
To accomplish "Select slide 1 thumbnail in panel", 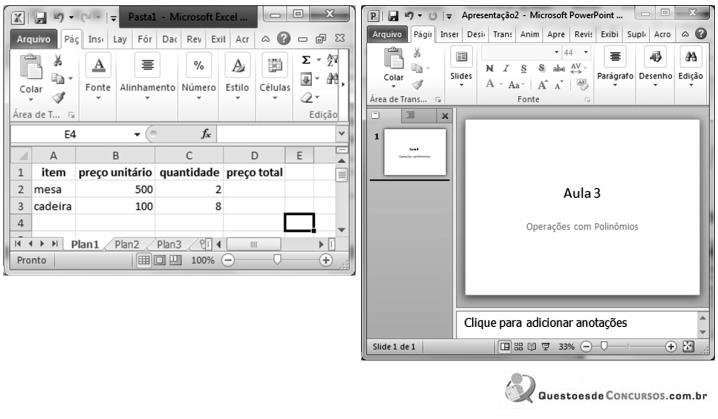I will (415, 152).
